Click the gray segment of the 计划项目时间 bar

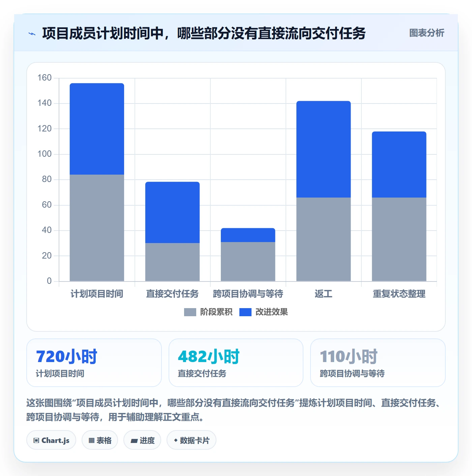(x=97, y=228)
